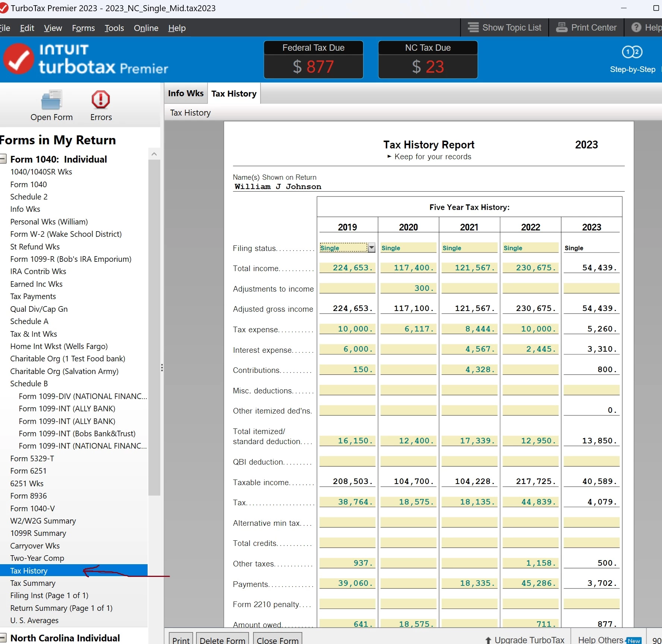
Task: Open W2/W2G Summary
Action: click(x=43, y=521)
